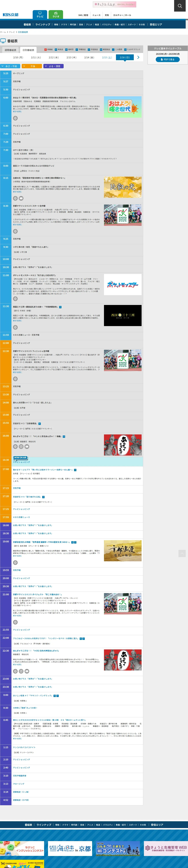Select date 2/15 (土)
The width and height of the screenshot is (188, 868).
[107, 57]
